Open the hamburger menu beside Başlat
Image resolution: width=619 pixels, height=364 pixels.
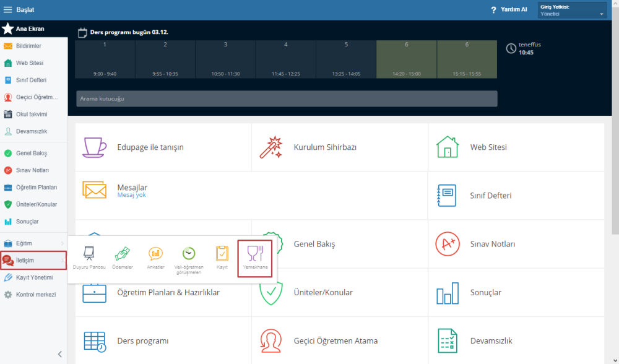pos(7,9)
